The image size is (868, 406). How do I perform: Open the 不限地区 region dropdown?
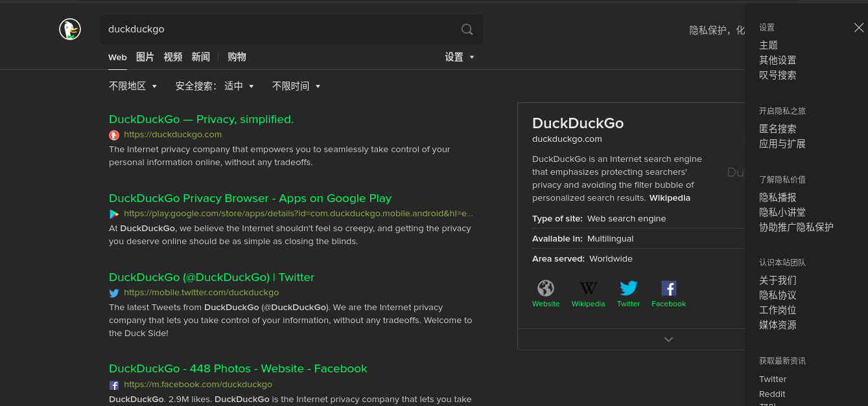[133, 86]
